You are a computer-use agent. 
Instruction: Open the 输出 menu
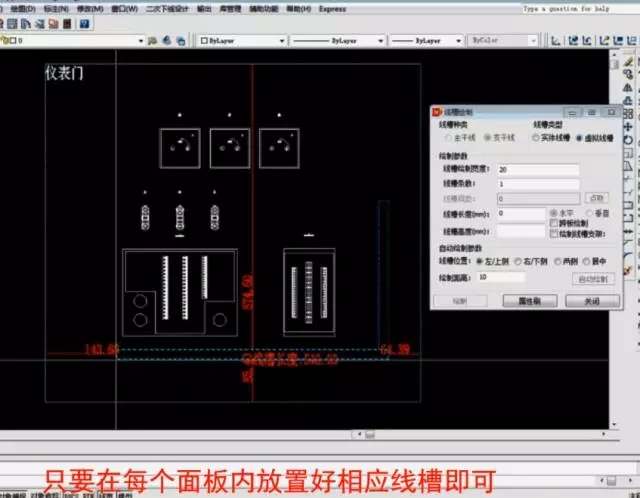pyautogui.click(x=204, y=9)
